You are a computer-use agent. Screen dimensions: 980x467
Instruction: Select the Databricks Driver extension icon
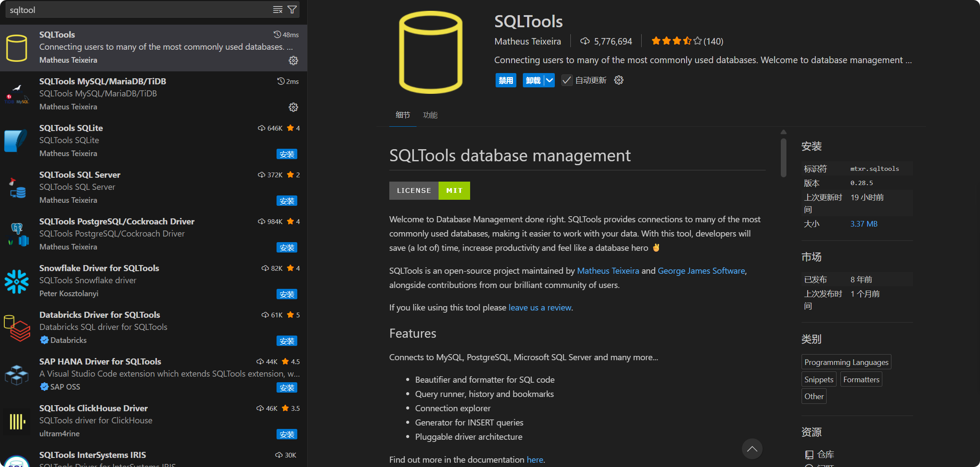coord(16,328)
